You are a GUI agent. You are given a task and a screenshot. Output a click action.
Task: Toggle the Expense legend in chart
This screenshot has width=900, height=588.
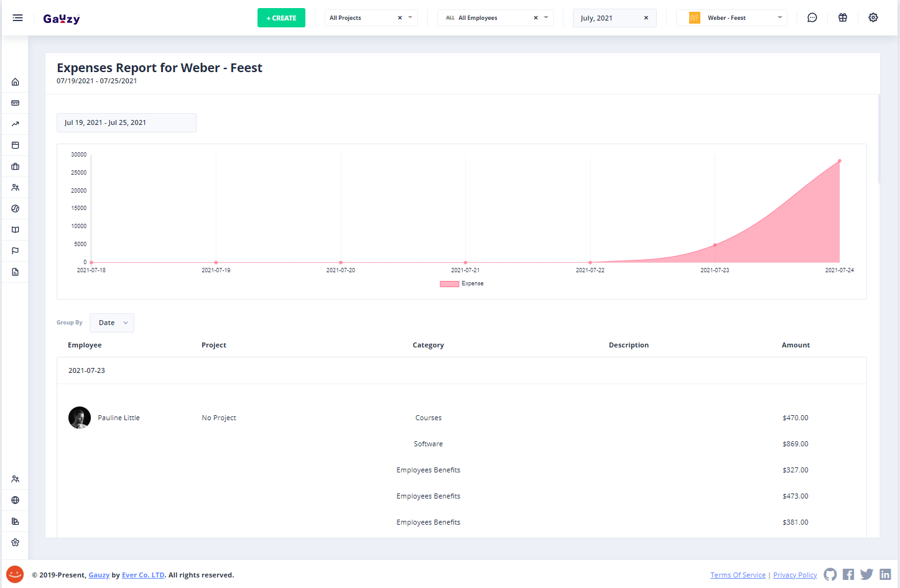click(x=462, y=283)
